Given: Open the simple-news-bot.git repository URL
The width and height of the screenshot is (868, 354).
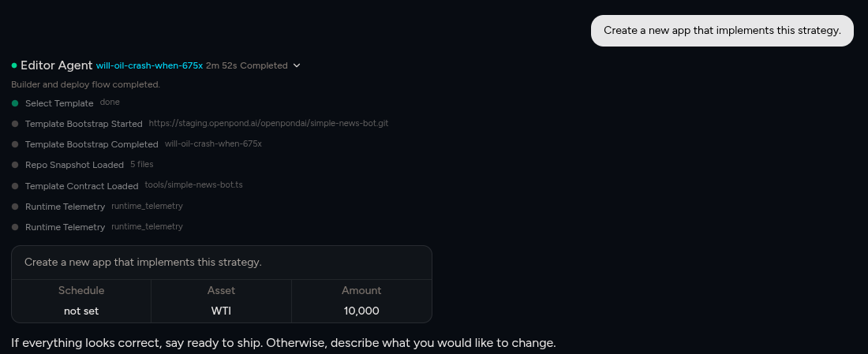Looking at the screenshot, I should pos(268,123).
